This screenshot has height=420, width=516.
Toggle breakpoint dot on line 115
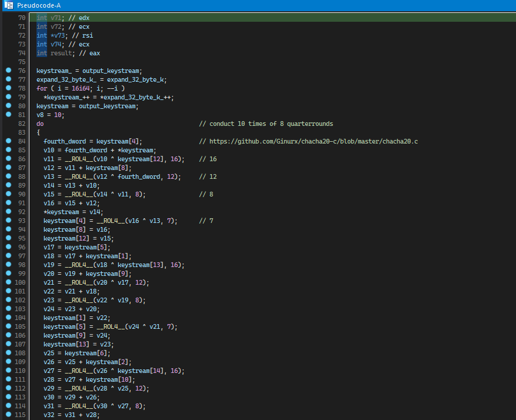[x=9, y=414]
